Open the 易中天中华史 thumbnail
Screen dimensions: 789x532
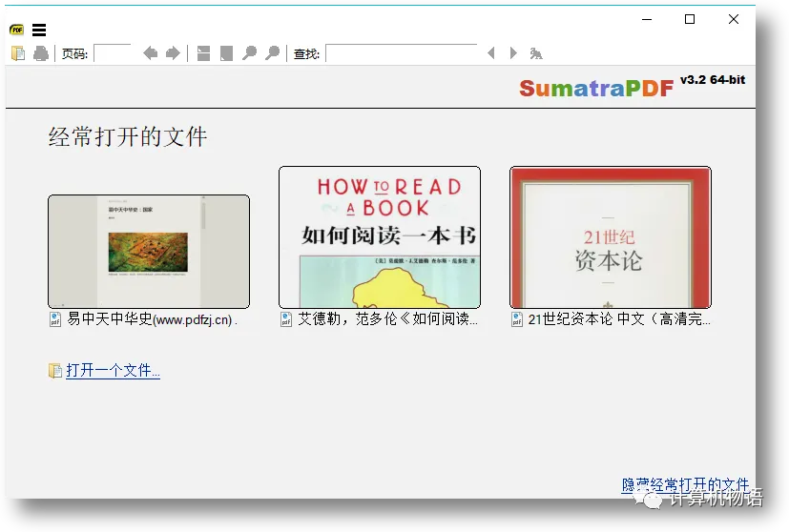149,252
